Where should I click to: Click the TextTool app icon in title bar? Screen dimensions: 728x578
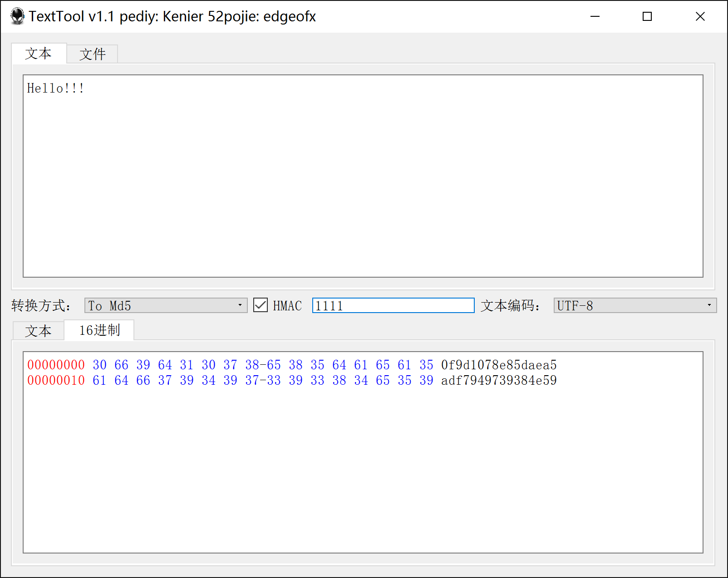[x=17, y=16]
